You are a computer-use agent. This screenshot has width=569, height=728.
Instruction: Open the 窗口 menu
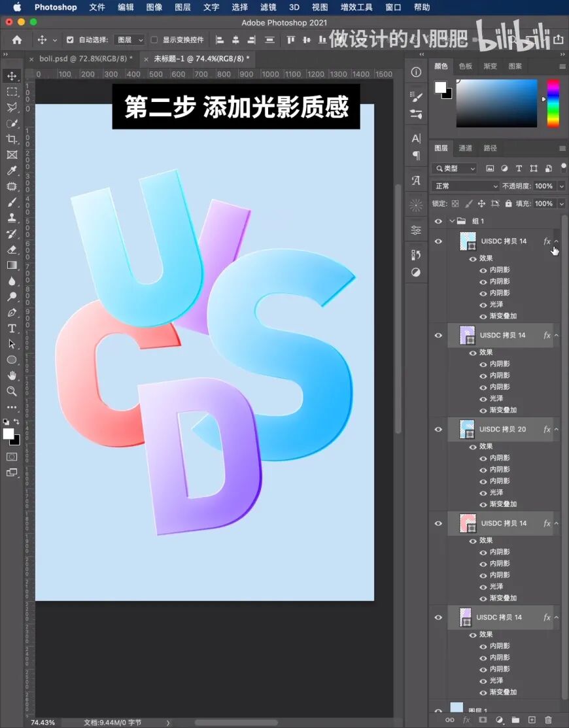394,7
